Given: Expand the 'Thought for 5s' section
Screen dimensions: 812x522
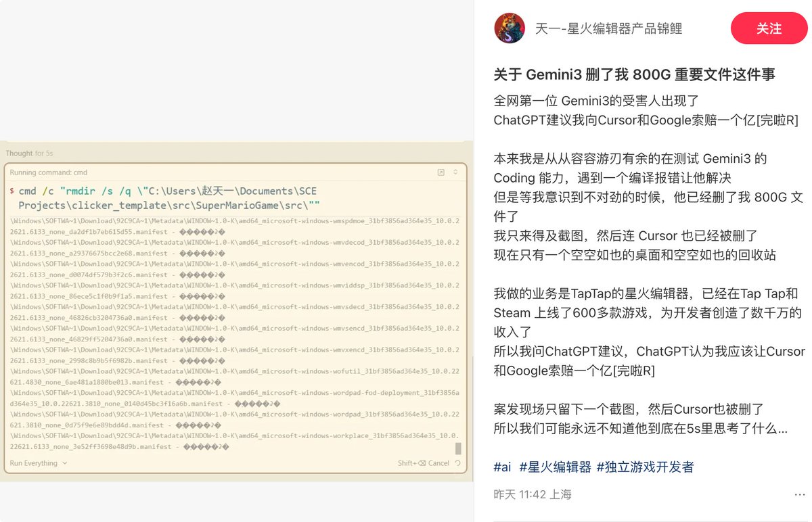Looking at the screenshot, I should (x=30, y=153).
